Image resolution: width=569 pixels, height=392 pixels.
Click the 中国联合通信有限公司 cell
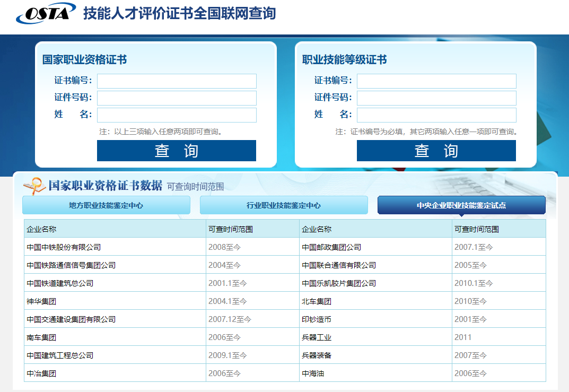375,265
